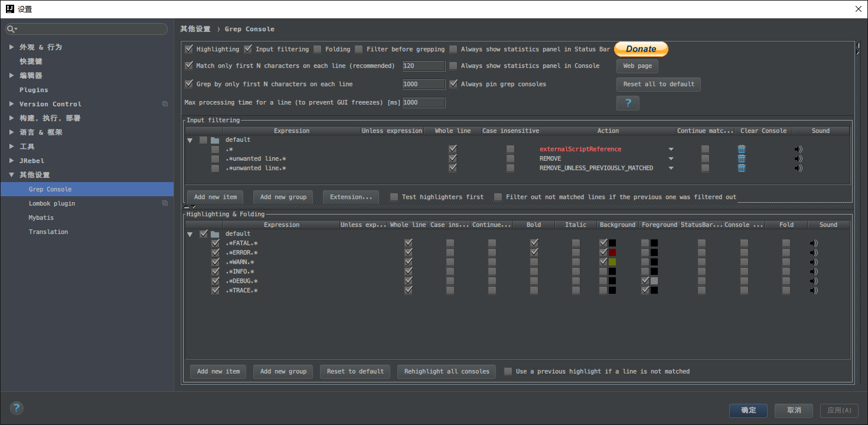The height and width of the screenshot is (425, 868).
Task: Click the red background swatch for ERROR
Action: pos(612,252)
